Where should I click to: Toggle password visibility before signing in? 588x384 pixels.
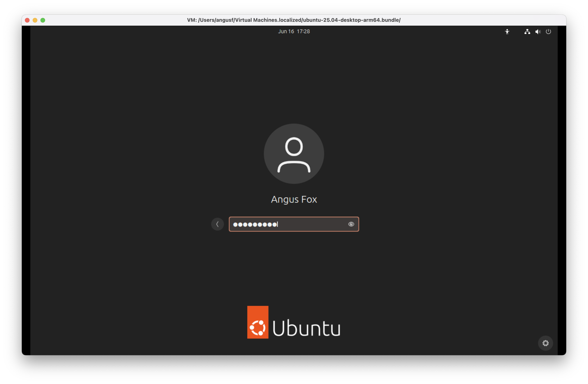coord(351,224)
